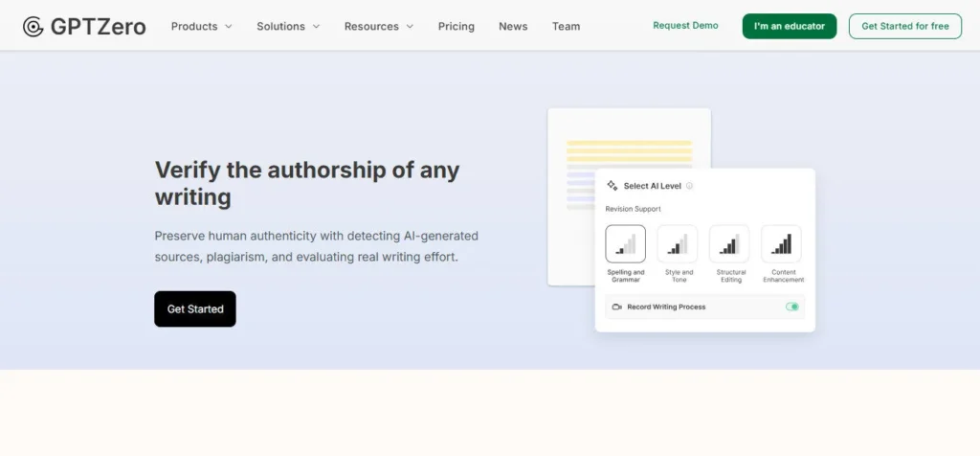
Task: Click the Structural Editing caption
Action: coord(731,276)
